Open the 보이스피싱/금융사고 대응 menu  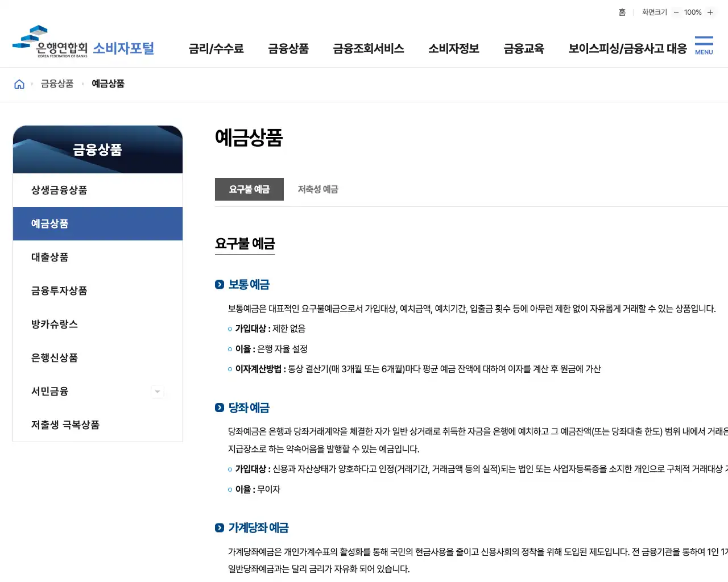(x=627, y=49)
